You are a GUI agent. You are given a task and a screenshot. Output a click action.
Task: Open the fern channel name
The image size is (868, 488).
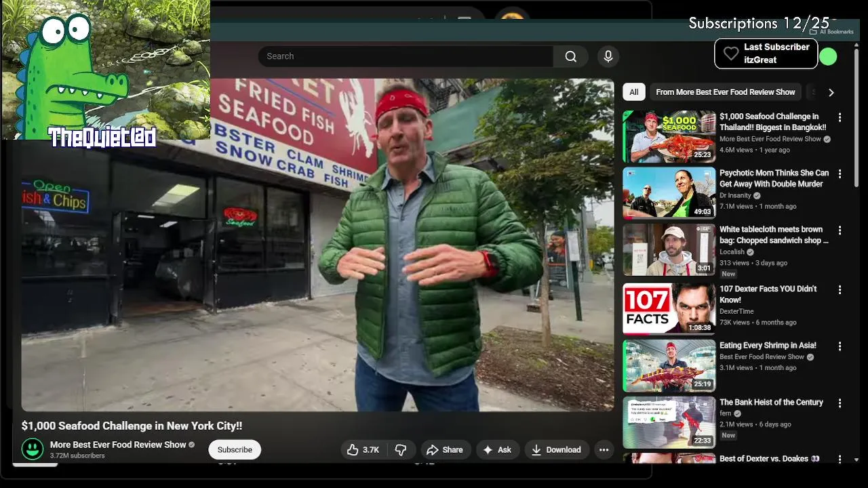point(726,413)
